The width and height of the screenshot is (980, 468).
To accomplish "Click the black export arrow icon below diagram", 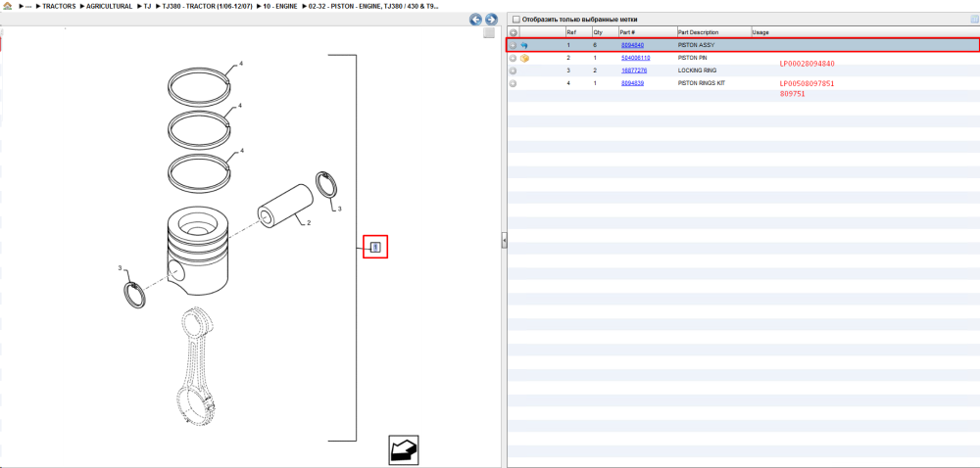I will (x=403, y=450).
